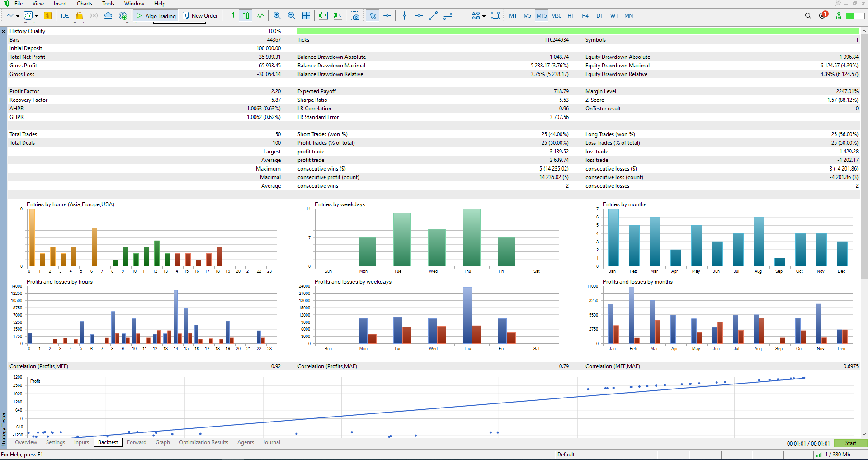Image resolution: width=868 pixels, height=460 pixels.
Task: Toggle chart auto scroll
Action: [323, 16]
